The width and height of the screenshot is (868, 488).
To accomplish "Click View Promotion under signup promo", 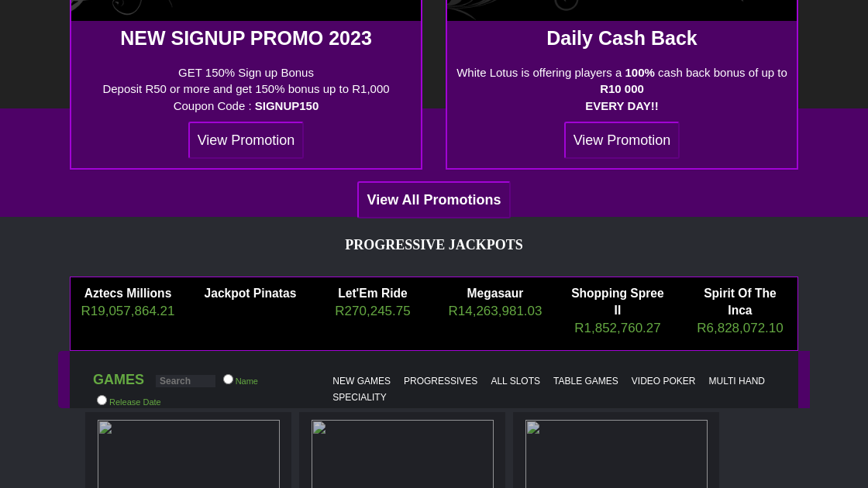I will coord(246,140).
